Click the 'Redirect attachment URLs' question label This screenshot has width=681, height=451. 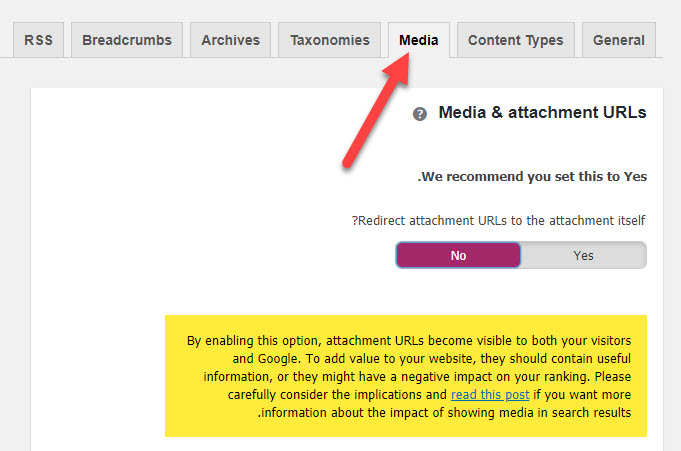pyautogui.click(x=499, y=221)
